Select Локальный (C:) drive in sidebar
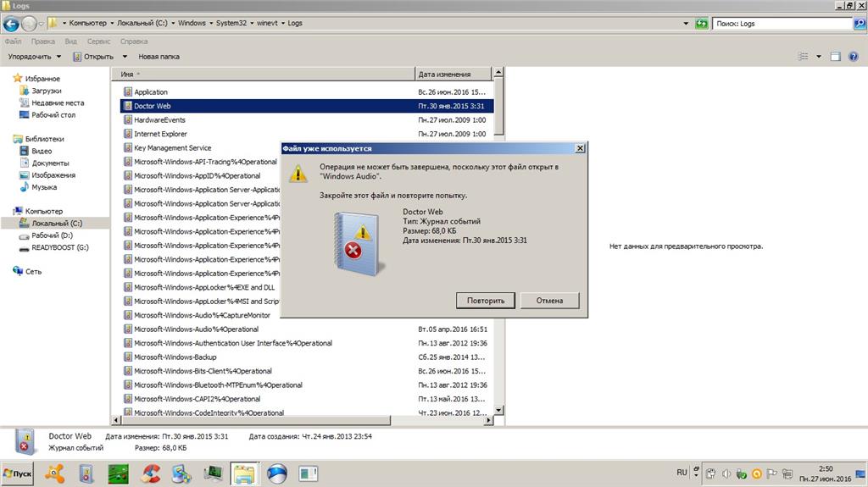This screenshot has height=487, width=868. click(x=57, y=223)
